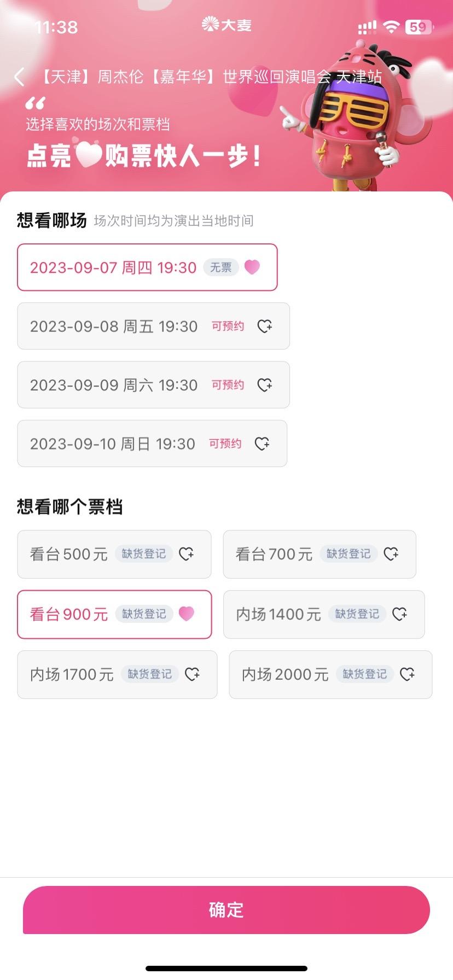Select the 2023-09-08 周五 19:30 session
The image size is (453, 980).
153,326
